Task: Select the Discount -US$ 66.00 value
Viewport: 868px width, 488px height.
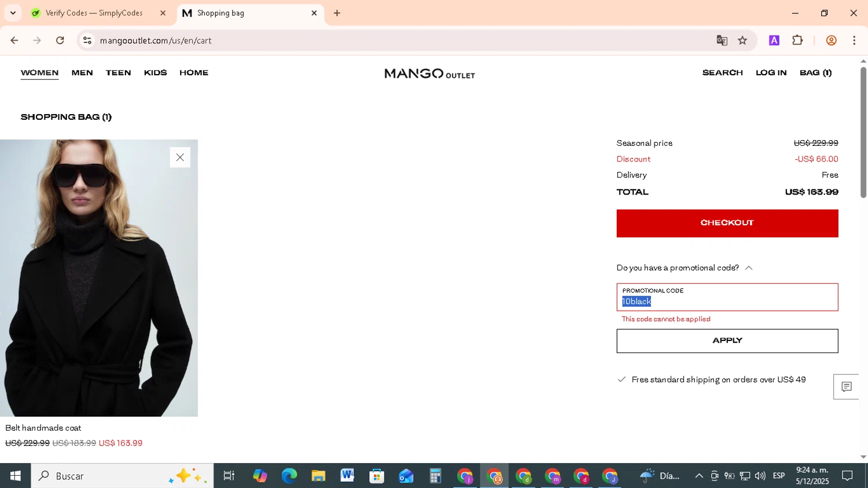Action: click(x=816, y=159)
